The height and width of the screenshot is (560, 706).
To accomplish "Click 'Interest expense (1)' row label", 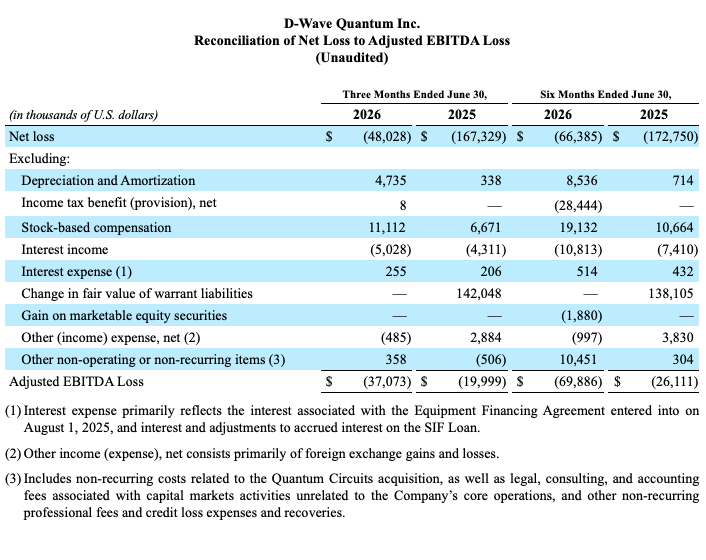I will point(77,271).
